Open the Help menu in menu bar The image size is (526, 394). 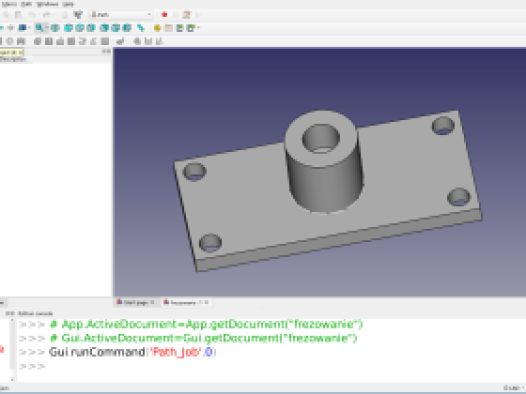(68, 4)
